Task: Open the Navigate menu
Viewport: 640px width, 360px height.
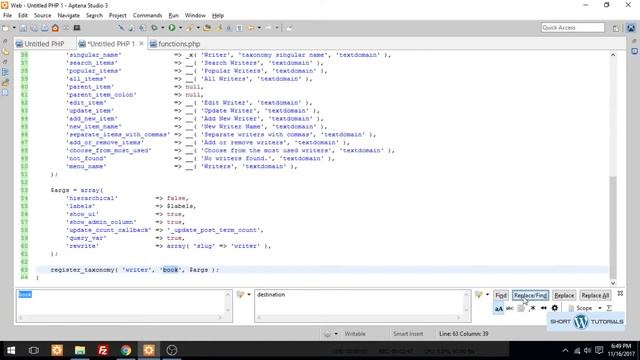Action: 69,16
